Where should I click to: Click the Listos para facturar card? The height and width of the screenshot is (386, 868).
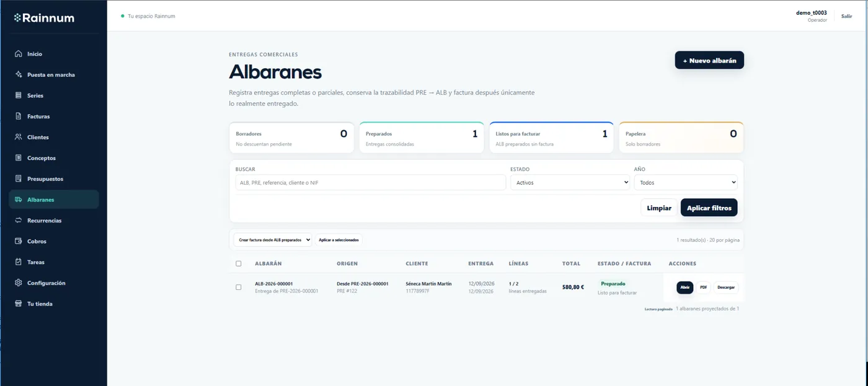click(552, 138)
